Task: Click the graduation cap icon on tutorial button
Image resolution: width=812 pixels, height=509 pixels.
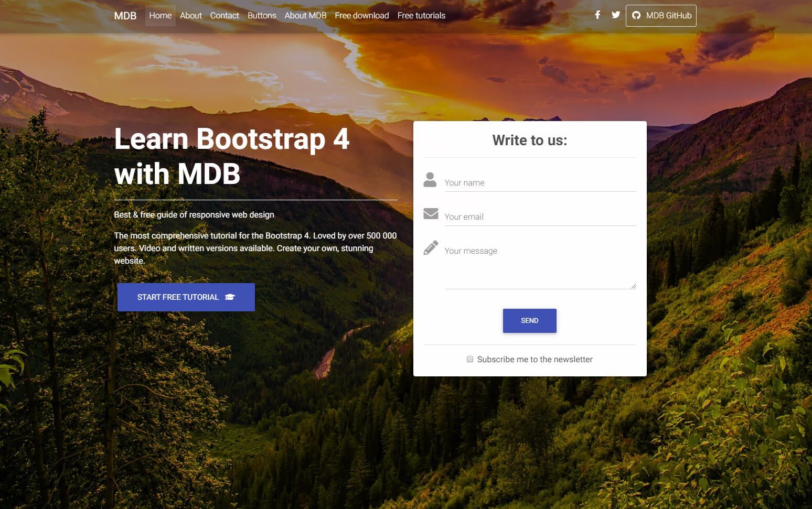Action: pyautogui.click(x=230, y=297)
